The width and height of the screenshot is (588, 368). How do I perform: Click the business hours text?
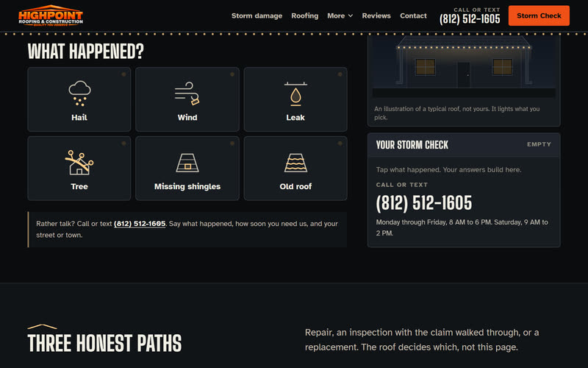click(462, 227)
